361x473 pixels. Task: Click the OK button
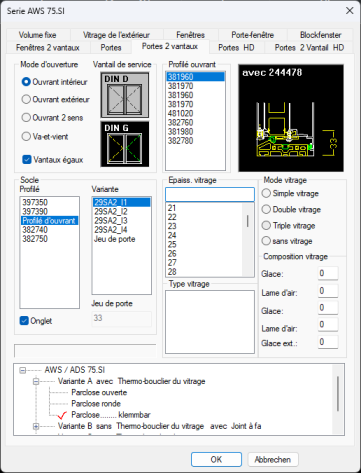(216, 460)
